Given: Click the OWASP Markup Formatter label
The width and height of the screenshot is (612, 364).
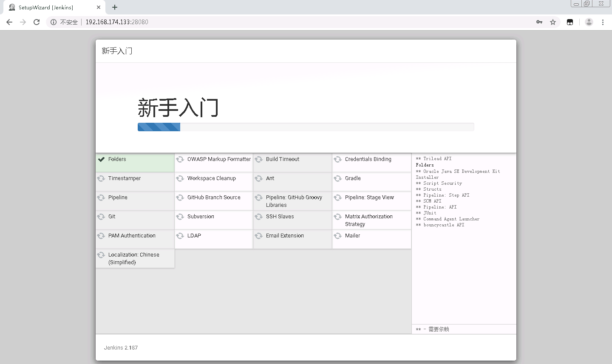Looking at the screenshot, I should 219,159.
